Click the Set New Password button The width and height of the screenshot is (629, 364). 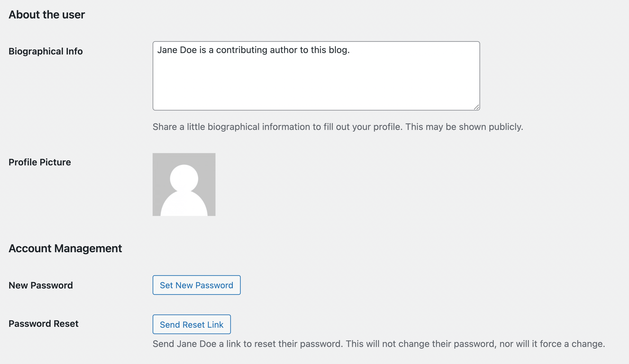[x=196, y=285]
